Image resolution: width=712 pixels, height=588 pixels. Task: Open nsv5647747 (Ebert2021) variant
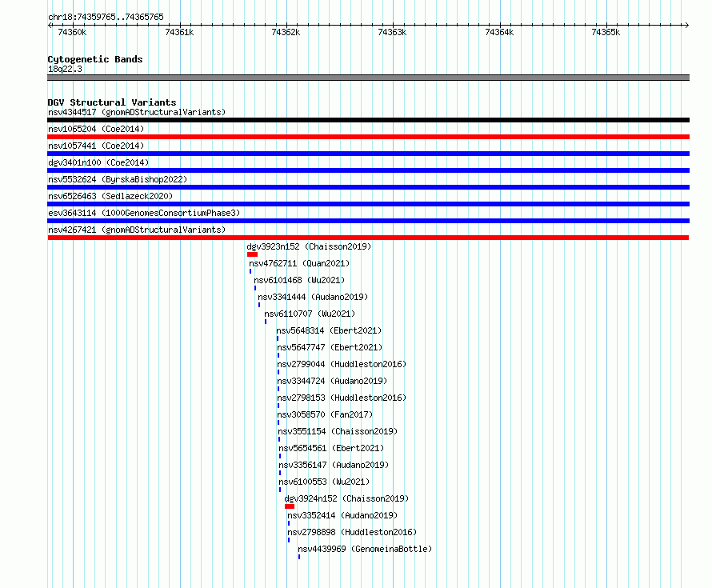(330, 347)
